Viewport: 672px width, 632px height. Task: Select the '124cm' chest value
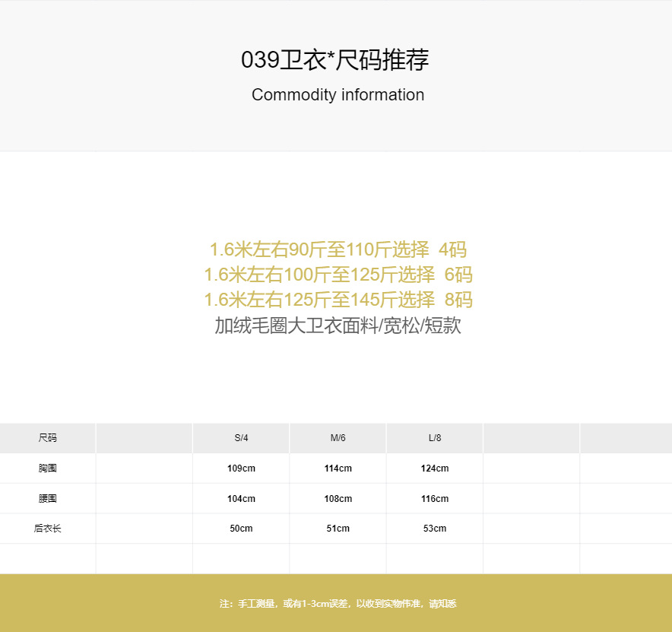(x=435, y=468)
